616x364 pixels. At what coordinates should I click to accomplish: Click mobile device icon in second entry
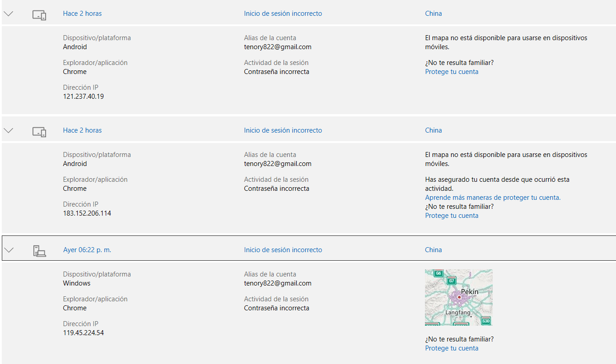click(39, 132)
